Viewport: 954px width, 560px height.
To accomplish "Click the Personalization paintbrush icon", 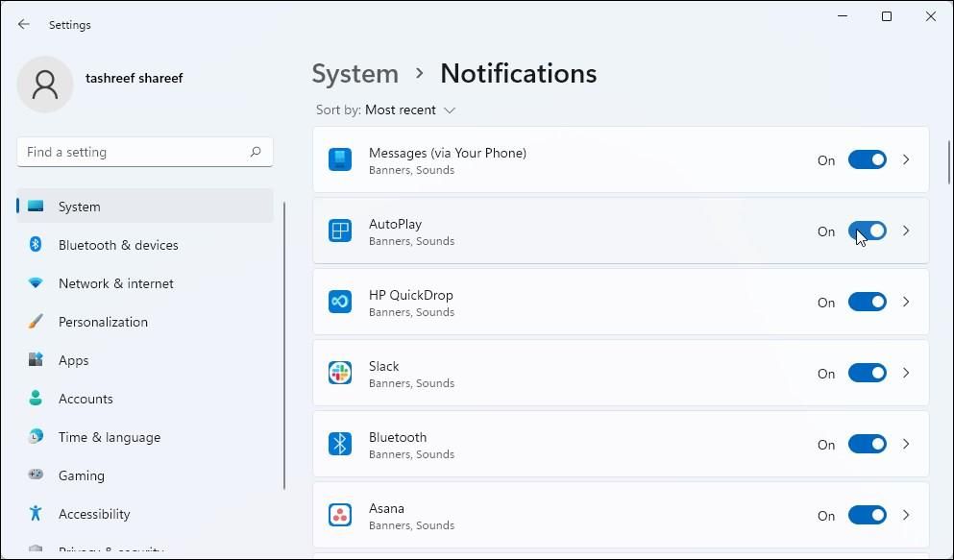I will [x=36, y=321].
